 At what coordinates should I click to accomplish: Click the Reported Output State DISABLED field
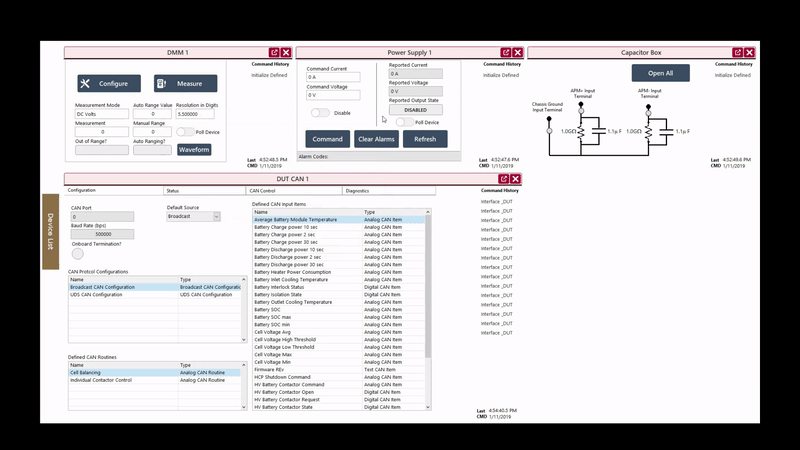(416, 110)
